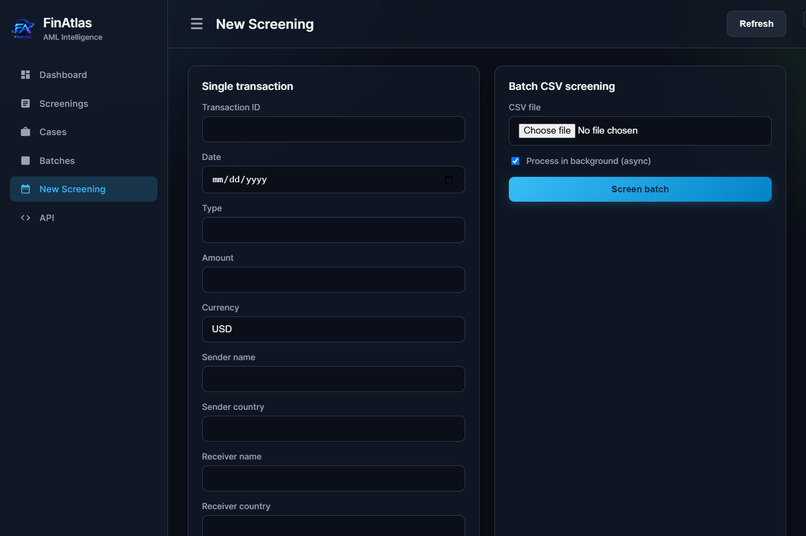Navigate to Batches
The image size is (806, 536).
83,160
